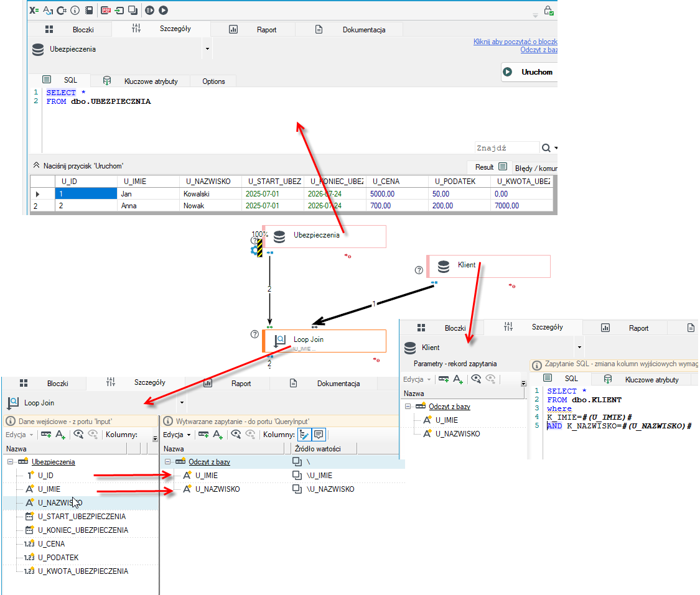Click the X= variables icon in toolbar
Screen dimensions: 700x595
(x=34, y=10)
